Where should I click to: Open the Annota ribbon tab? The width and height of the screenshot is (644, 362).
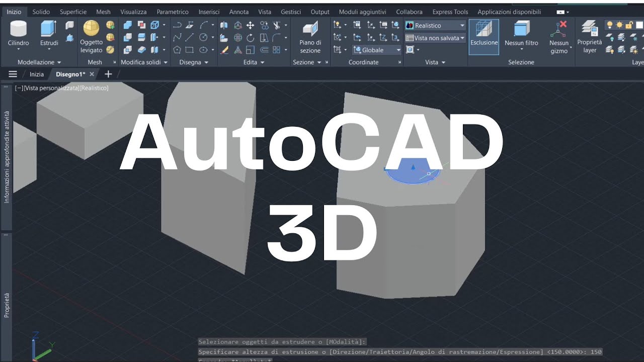239,12
